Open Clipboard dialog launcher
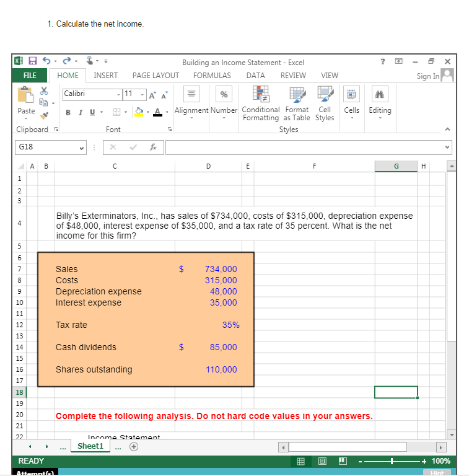The width and height of the screenshot is (469, 476). (x=56, y=129)
